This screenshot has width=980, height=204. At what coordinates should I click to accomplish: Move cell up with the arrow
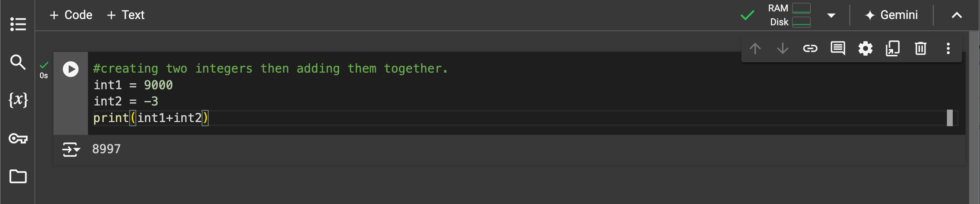click(755, 48)
